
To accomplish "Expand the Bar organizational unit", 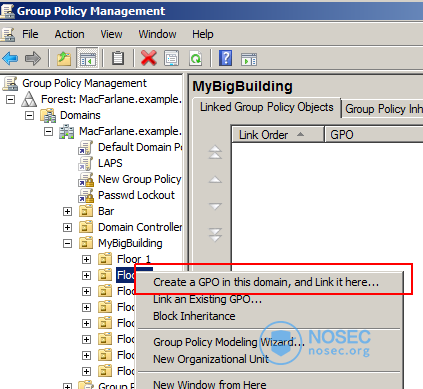I will [67, 211].
